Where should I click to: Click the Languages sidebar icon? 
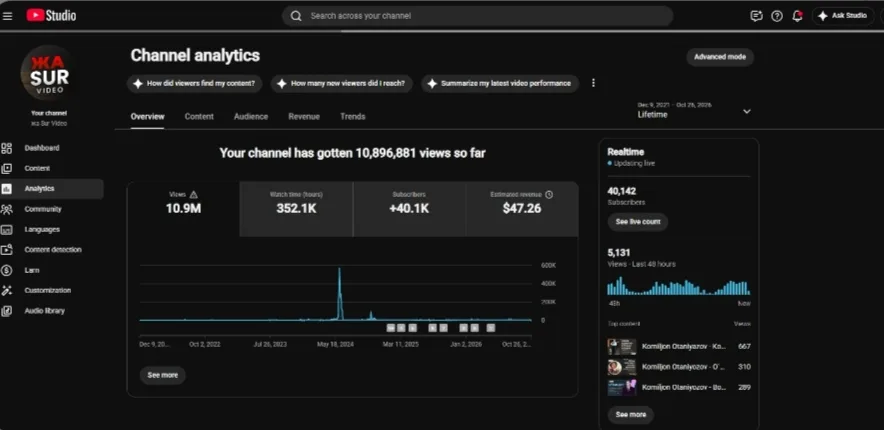(7, 229)
